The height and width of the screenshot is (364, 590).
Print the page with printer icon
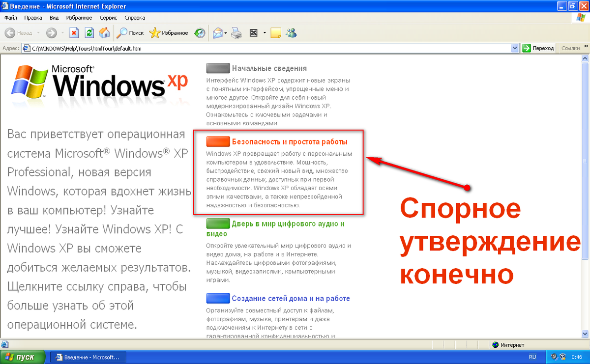pos(236,33)
